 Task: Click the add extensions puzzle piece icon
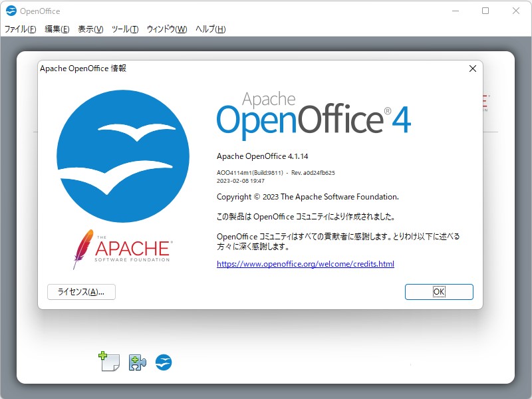136,362
